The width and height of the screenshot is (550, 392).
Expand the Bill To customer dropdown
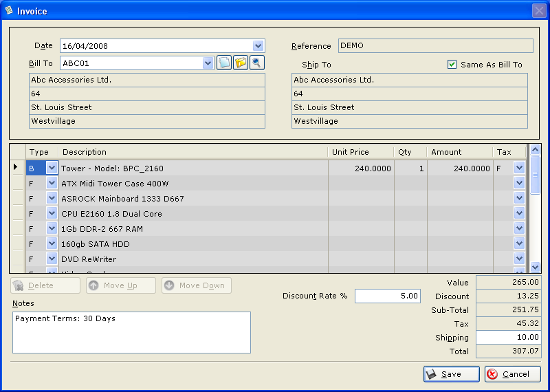pos(208,63)
